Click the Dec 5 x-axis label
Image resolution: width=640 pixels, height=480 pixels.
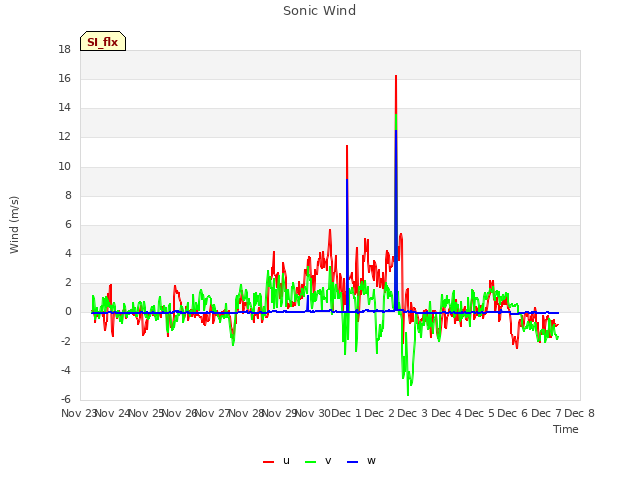point(480,413)
